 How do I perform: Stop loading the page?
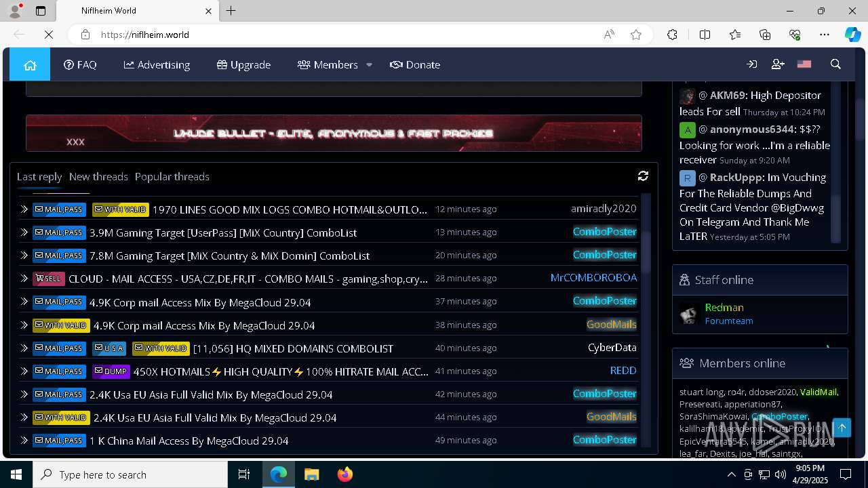tap(49, 35)
